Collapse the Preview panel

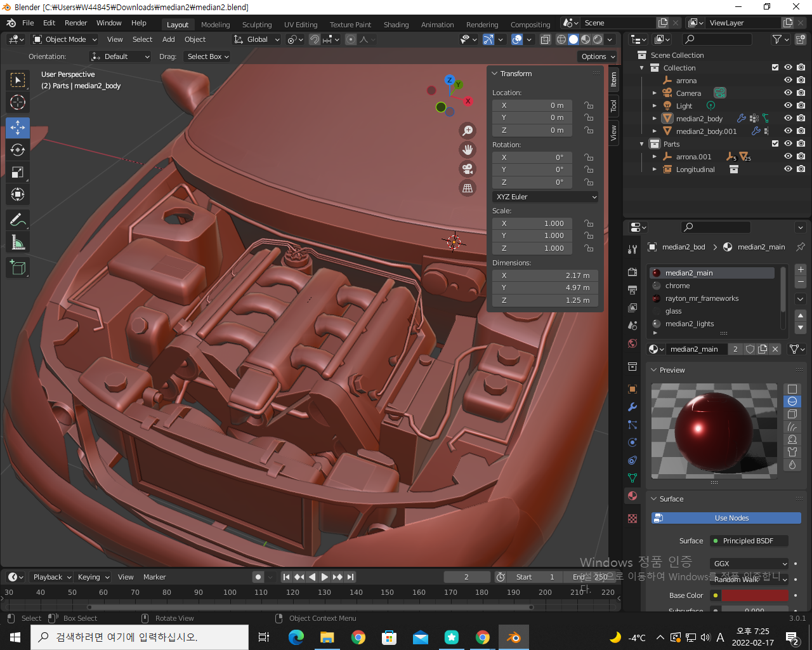tap(654, 370)
